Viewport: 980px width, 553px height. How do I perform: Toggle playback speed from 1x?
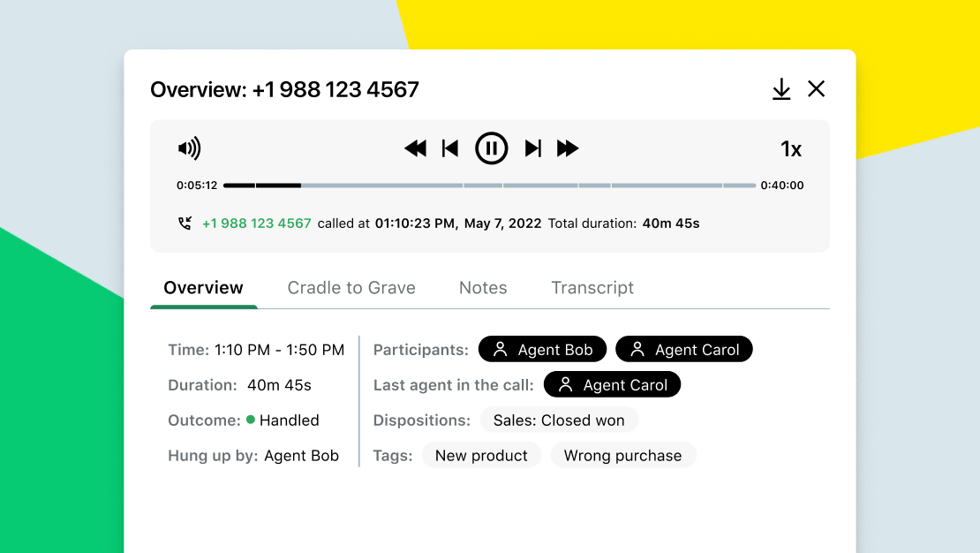[x=791, y=148]
